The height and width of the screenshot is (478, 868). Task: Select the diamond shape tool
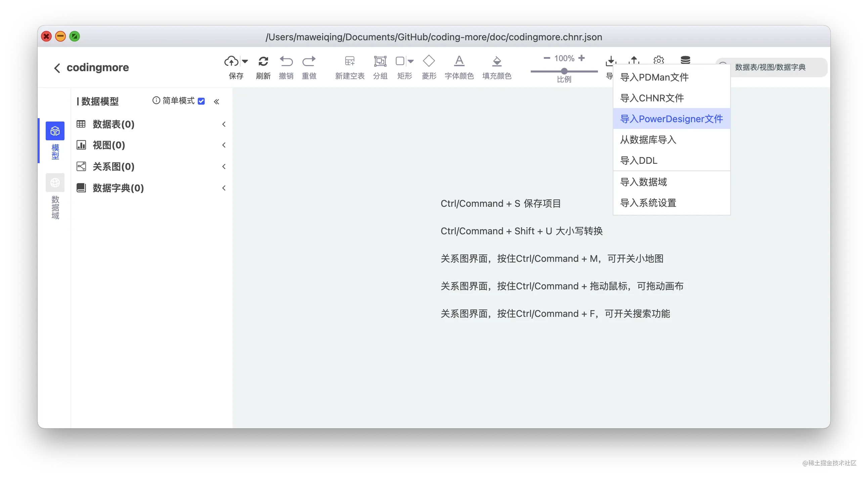tap(429, 61)
